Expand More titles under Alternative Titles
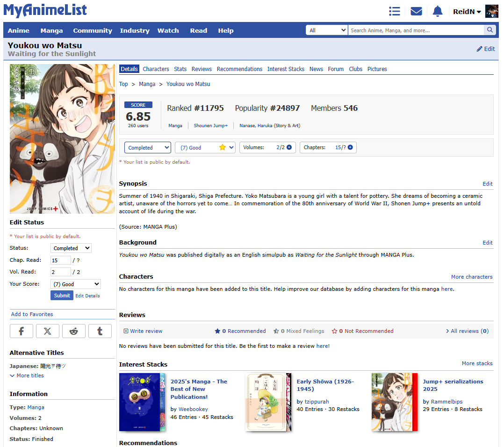504x447 pixels. click(x=27, y=375)
